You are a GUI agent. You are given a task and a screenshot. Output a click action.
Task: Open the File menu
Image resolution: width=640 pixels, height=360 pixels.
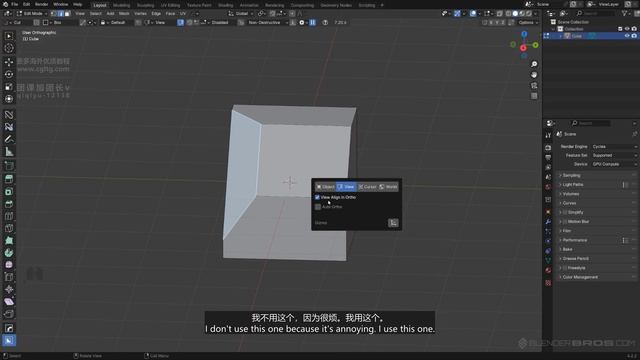pyautogui.click(x=14, y=4)
